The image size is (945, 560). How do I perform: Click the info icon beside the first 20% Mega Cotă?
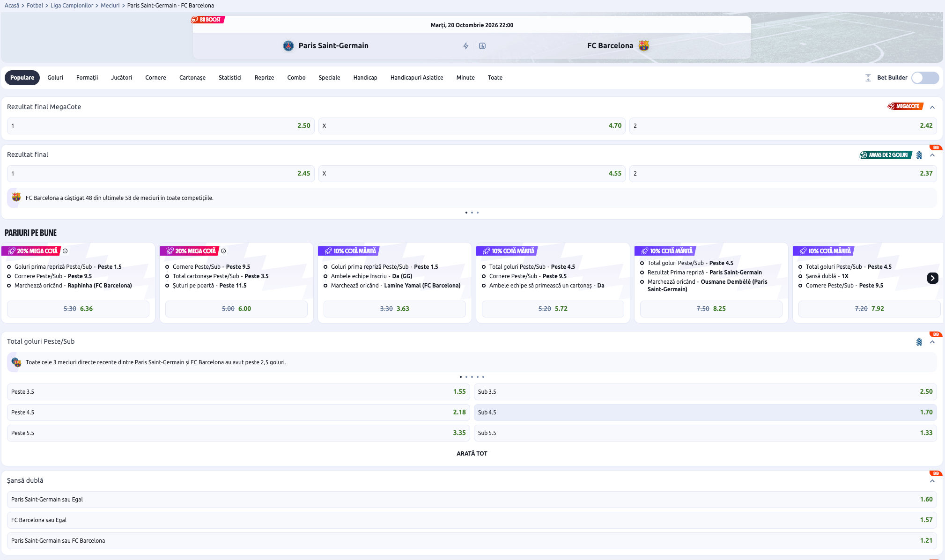pos(65,251)
